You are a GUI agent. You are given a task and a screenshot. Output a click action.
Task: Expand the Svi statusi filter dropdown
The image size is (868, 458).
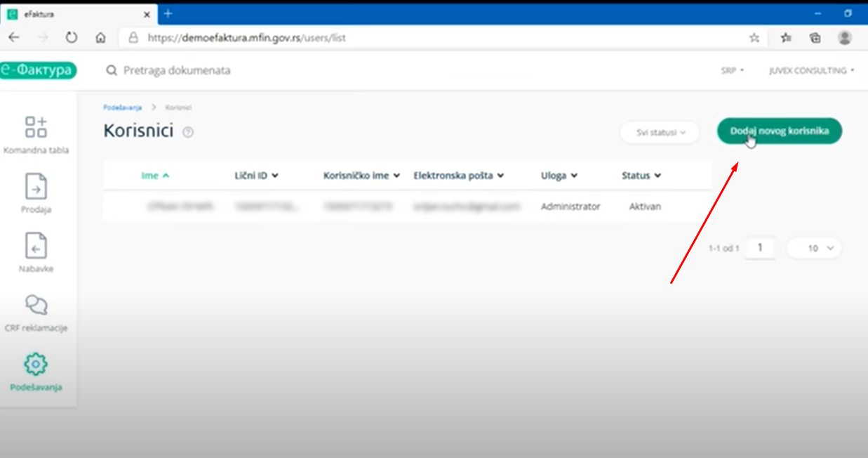coord(660,132)
